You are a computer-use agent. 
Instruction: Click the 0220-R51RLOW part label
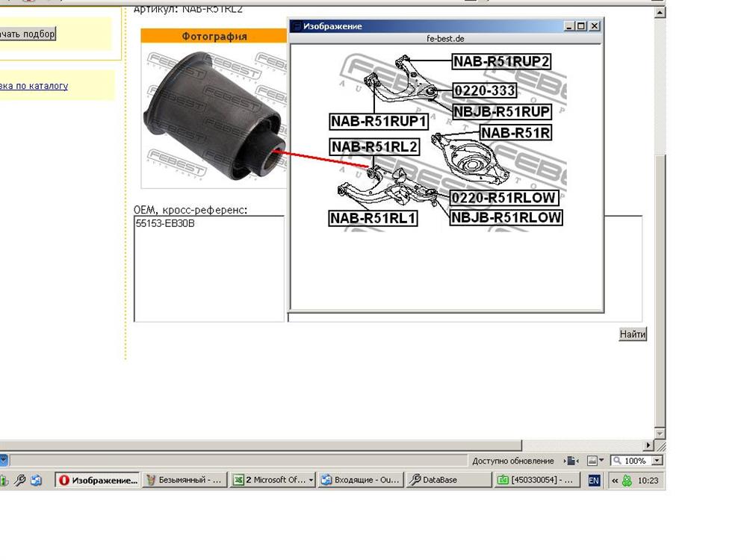pyautogui.click(x=503, y=198)
